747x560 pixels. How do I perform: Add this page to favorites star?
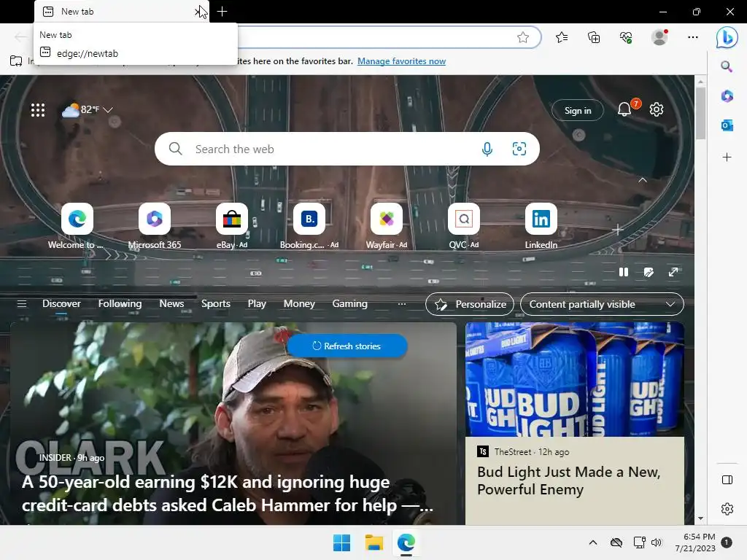click(x=522, y=38)
